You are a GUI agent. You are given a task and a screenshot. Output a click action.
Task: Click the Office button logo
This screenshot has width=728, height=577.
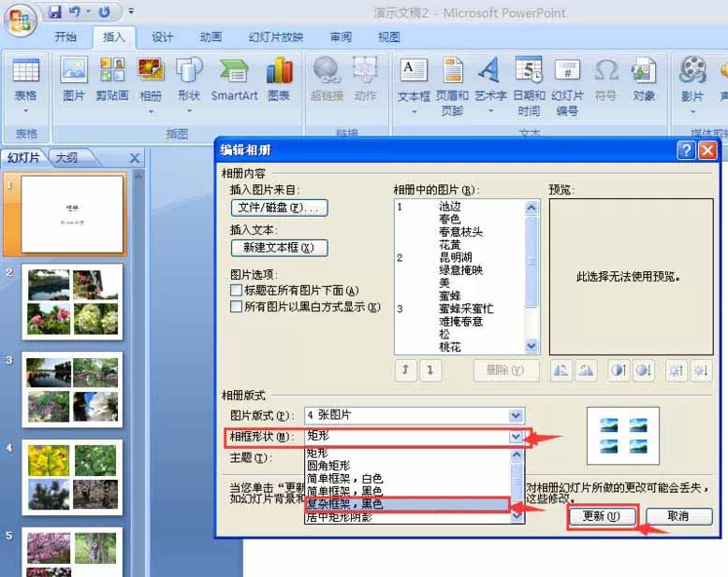click(x=21, y=21)
